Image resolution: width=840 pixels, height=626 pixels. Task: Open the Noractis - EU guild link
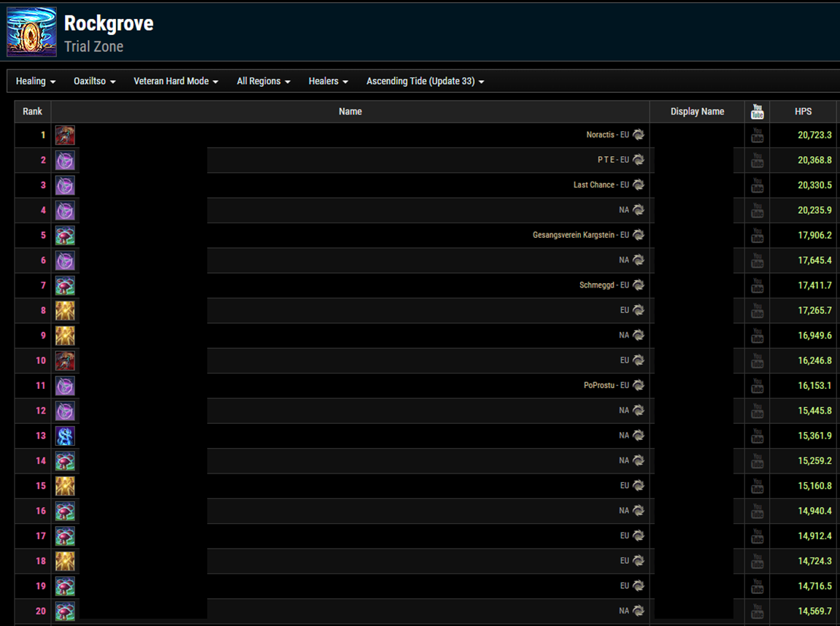(607, 135)
